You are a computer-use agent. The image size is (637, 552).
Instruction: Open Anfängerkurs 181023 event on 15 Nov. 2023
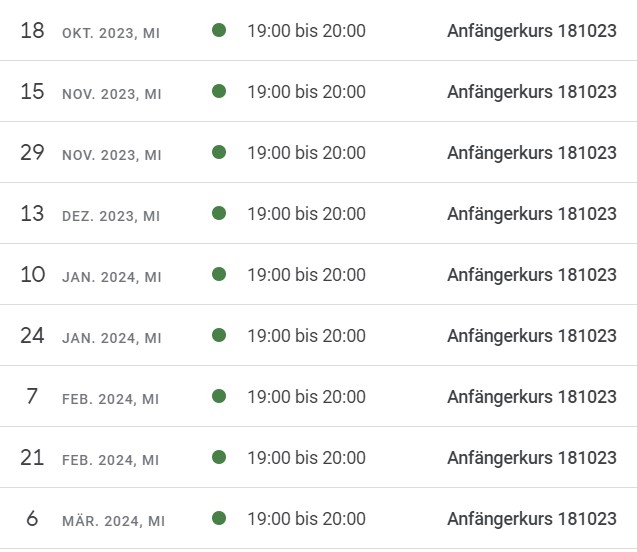(x=532, y=92)
